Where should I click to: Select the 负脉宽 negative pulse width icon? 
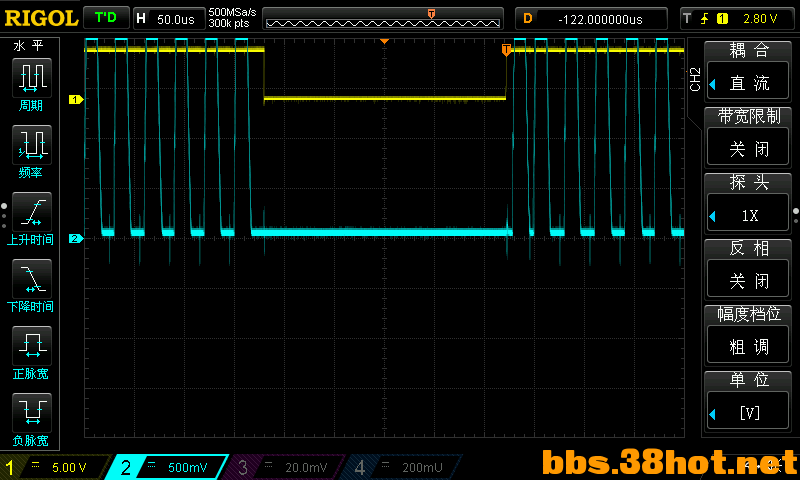pyautogui.click(x=32, y=413)
